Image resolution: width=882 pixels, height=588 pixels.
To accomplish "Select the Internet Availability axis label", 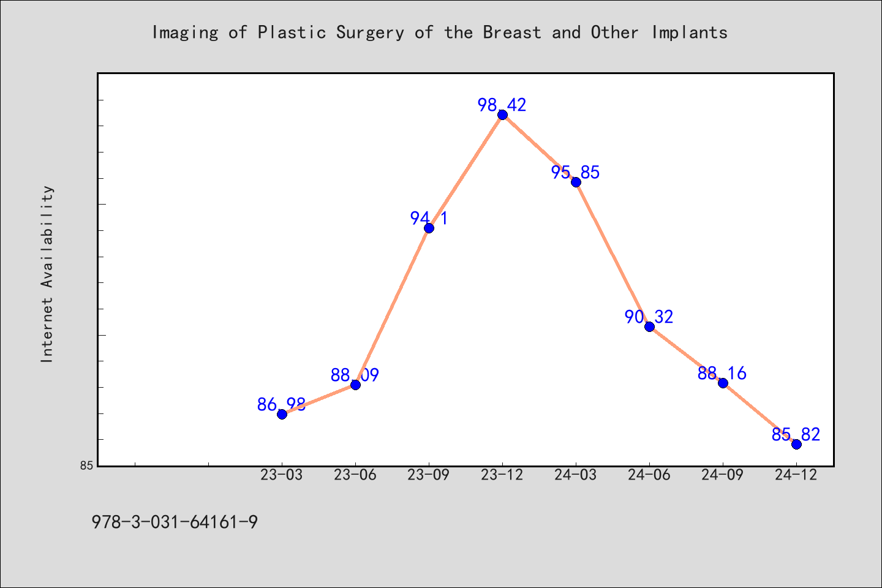I will tap(47, 274).
